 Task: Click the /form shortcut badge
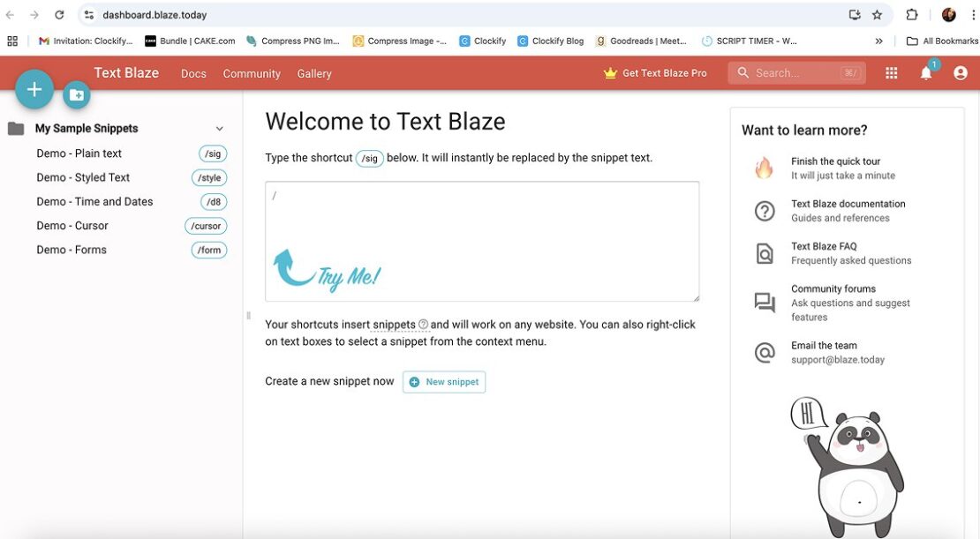click(x=209, y=250)
